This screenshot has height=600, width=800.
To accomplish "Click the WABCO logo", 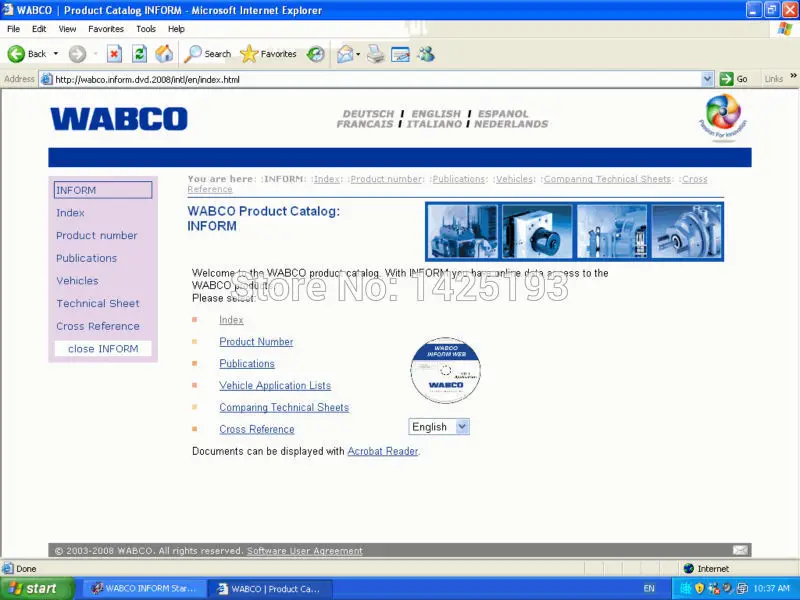I will pyautogui.click(x=119, y=118).
